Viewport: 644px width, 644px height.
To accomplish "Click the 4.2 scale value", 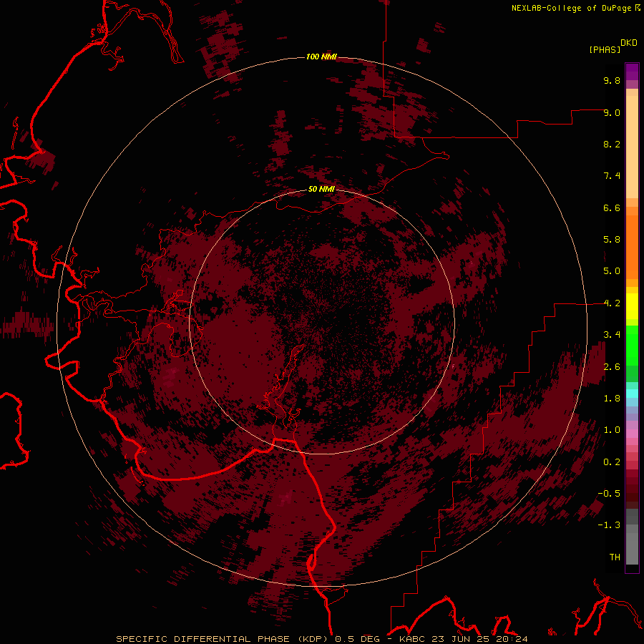I will [x=612, y=303].
